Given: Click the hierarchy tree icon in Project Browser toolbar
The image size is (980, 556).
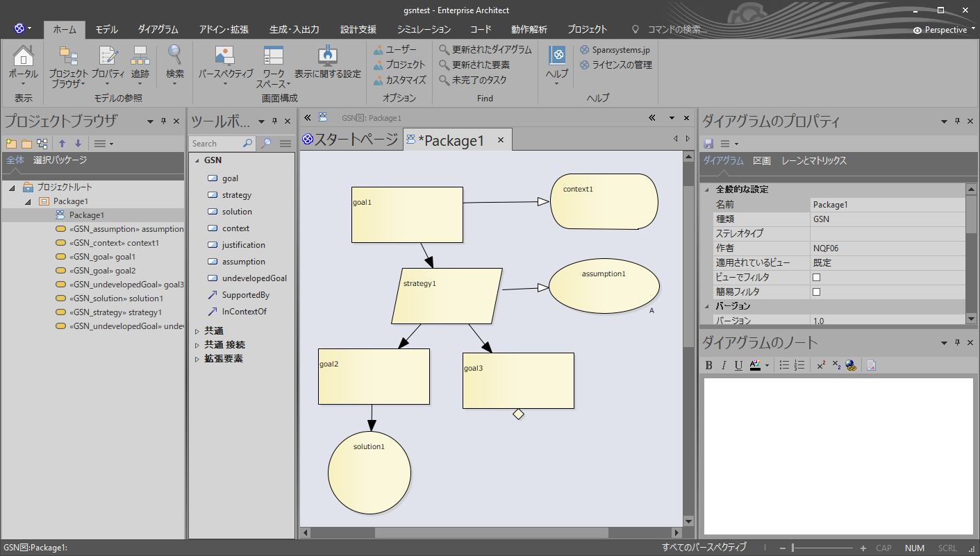Looking at the screenshot, I should click(42, 144).
